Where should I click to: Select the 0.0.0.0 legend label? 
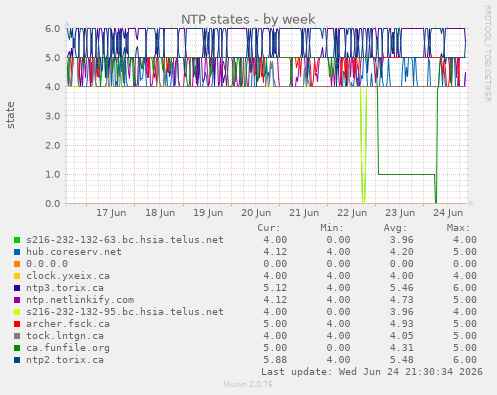pyautogui.click(x=47, y=264)
